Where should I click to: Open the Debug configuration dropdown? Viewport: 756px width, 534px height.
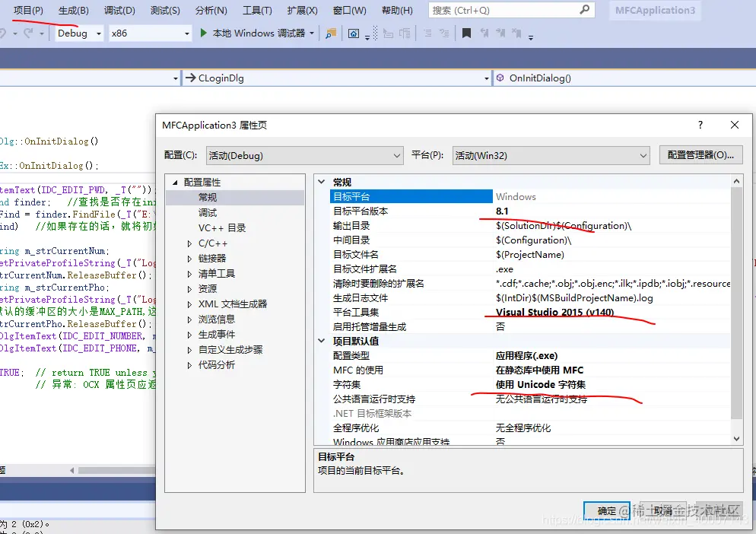[79, 33]
